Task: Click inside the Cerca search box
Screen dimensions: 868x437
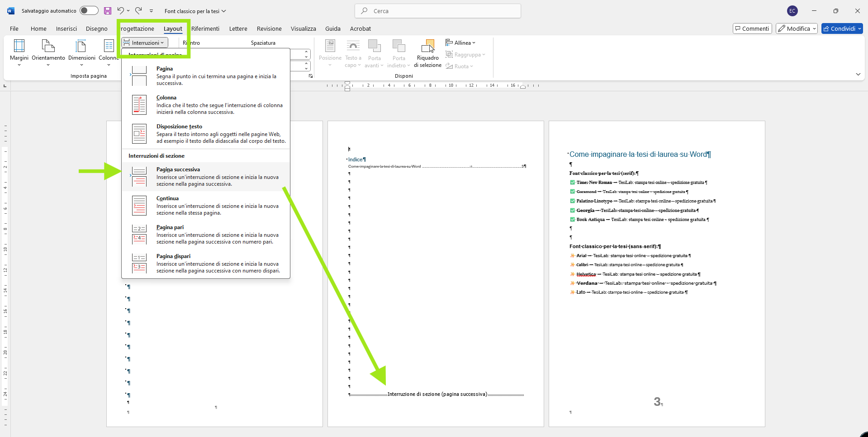Action: point(437,11)
